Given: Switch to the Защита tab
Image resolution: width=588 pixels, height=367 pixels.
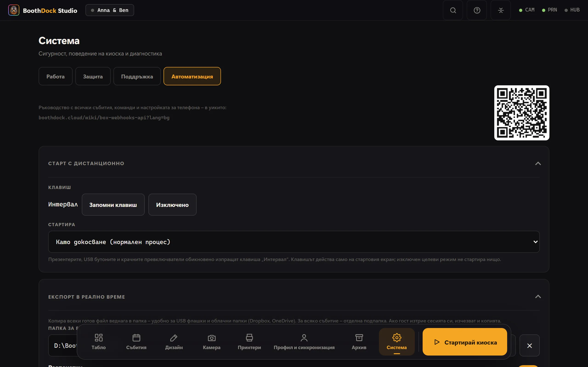Looking at the screenshot, I should (x=93, y=76).
